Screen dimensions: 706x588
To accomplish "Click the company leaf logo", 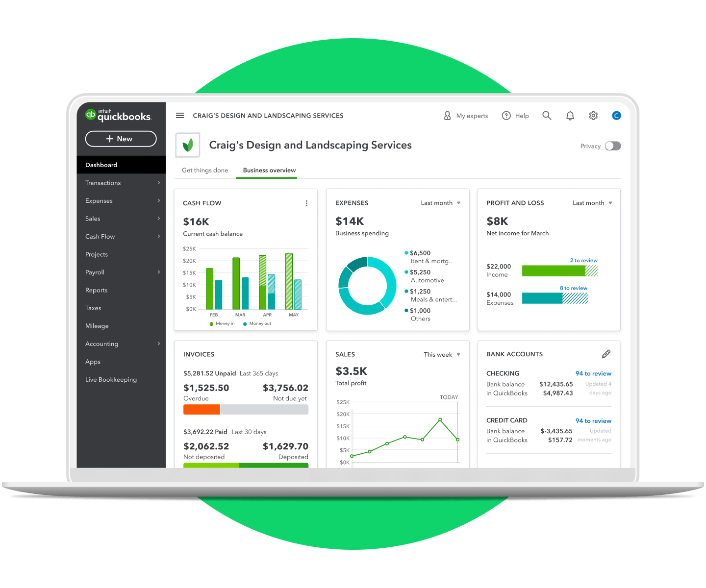I will pos(188,145).
